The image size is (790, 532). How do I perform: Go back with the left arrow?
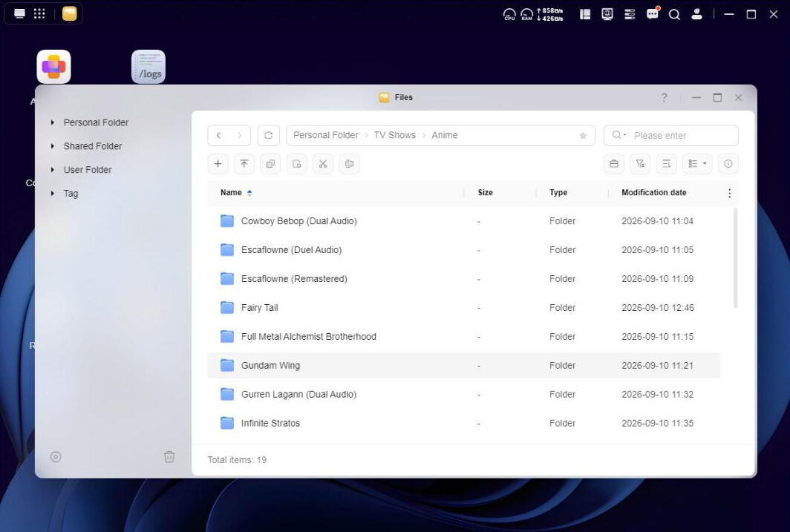point(218,135)
